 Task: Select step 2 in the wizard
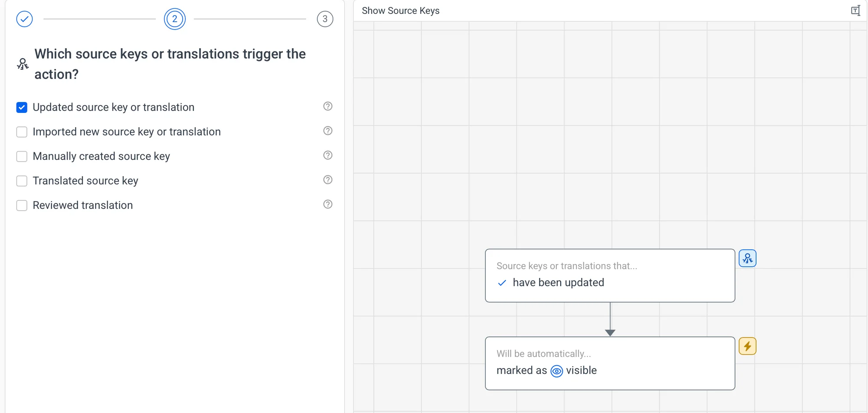(x=174, y=19)
